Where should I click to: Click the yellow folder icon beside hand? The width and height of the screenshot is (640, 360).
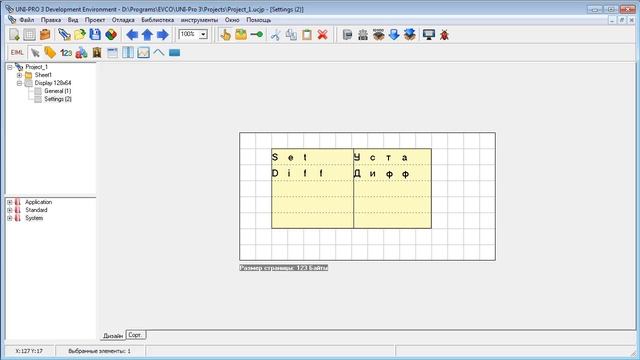pyautogui.click(x=241, y=35)
